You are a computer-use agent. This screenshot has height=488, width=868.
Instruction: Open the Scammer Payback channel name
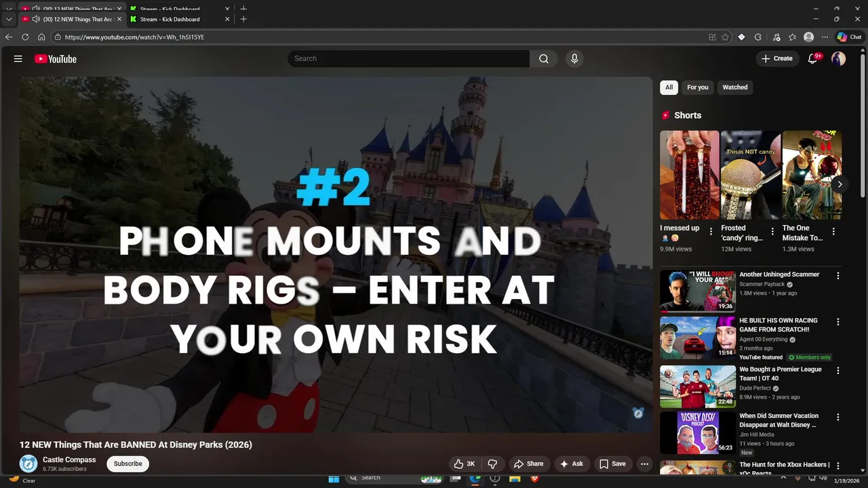coord(762,284)
